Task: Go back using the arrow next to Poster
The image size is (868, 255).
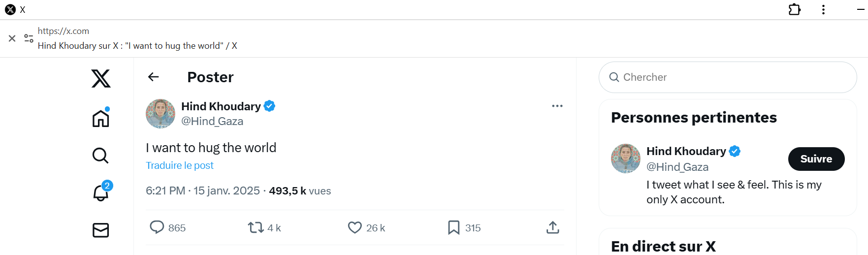Action: point(154,77)
